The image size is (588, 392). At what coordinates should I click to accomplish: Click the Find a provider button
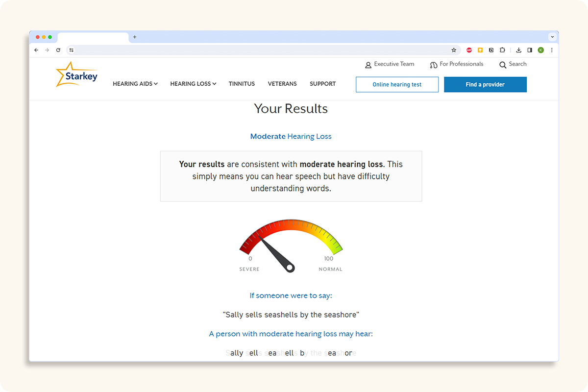485,84
